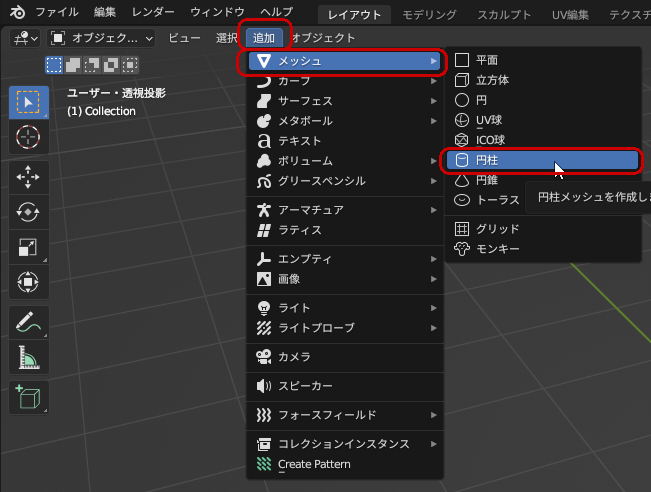651x492 pixels.
Task: Expand the ライトプローブ submenu
Action: pos(344,328)
